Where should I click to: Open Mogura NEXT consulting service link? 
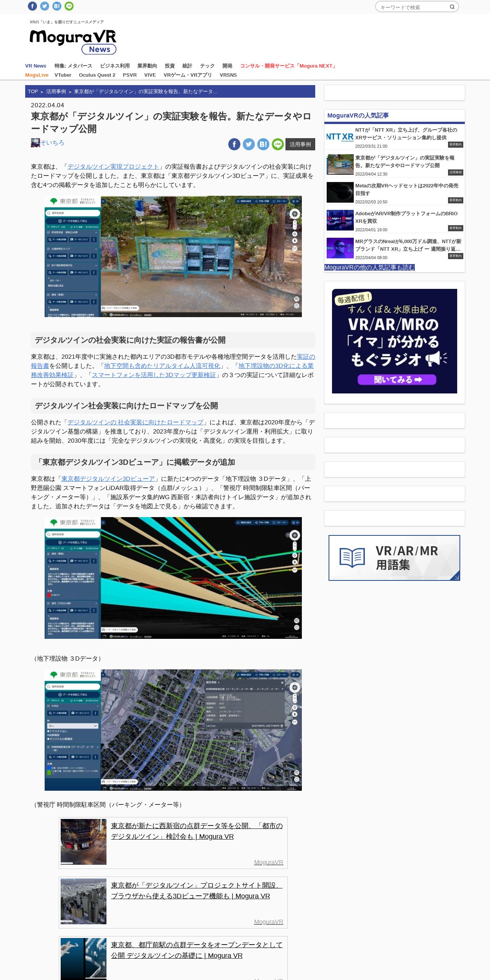coord(289,66)
